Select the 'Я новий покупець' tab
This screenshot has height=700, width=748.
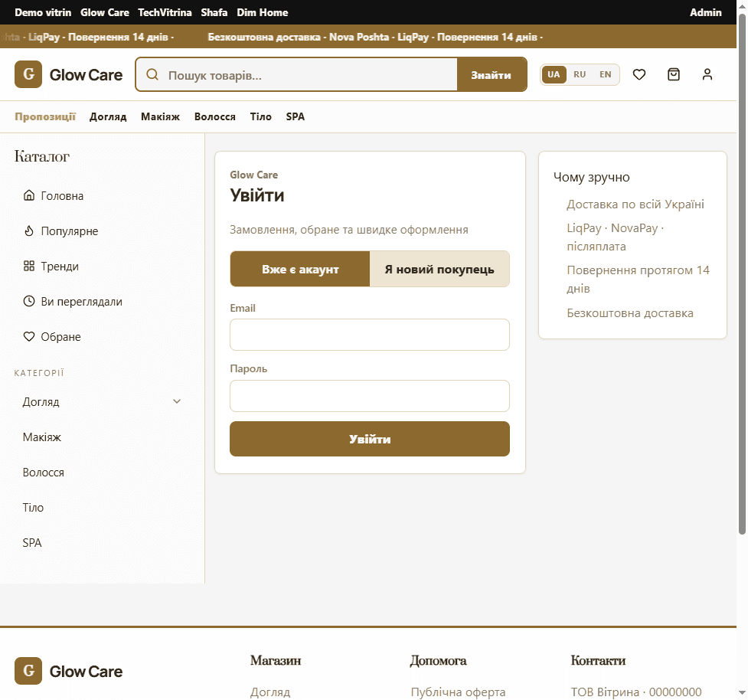point(439,269)
